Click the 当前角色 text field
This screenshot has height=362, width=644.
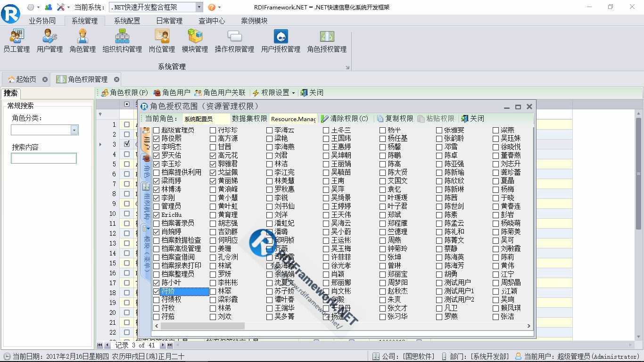[206, 119]
